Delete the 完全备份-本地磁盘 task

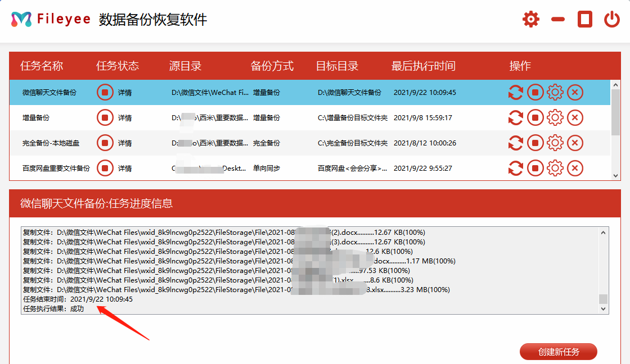pyautogui.click(x=575, y=143)
